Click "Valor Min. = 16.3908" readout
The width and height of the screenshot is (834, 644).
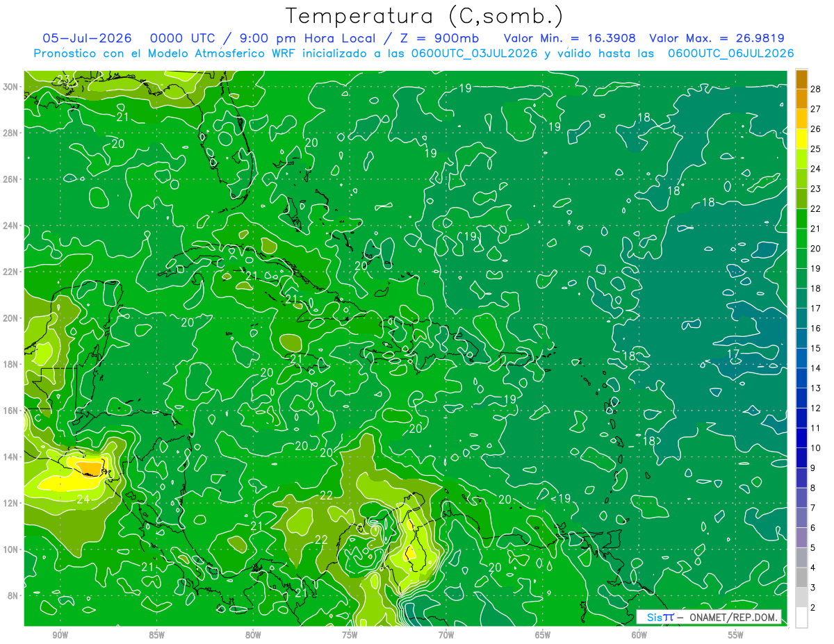pos(570,38)
